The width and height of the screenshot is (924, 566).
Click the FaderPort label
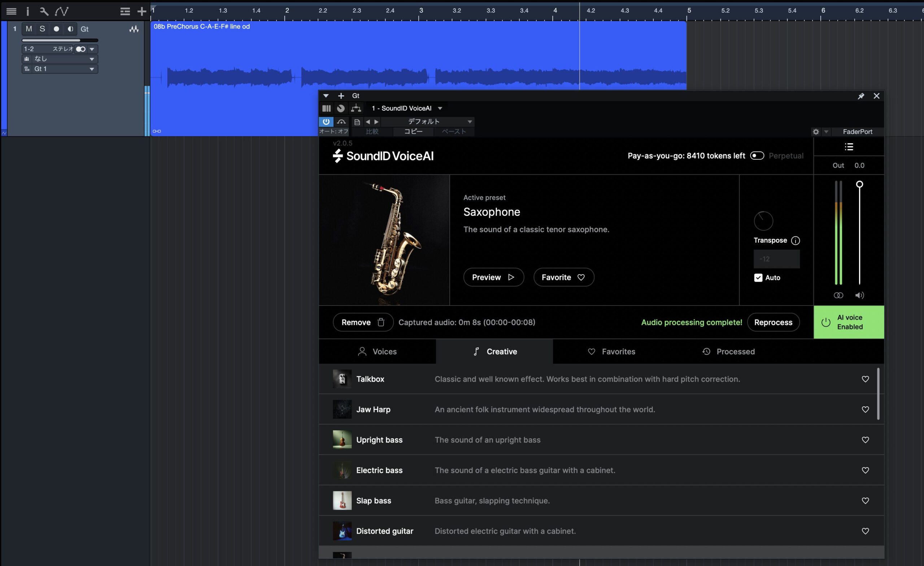click(x=857, y=132)
